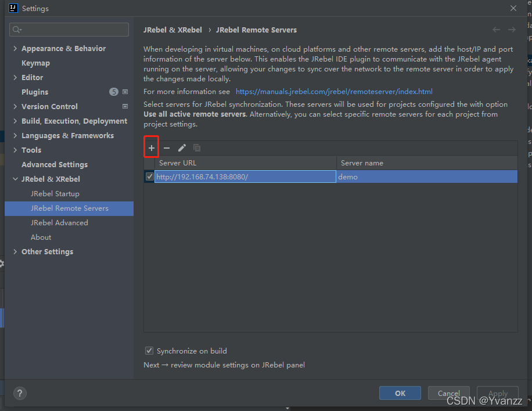Toggle Synchronize on build checkbox
Viewport: 532px width, 411px height.
coord(149,351)
